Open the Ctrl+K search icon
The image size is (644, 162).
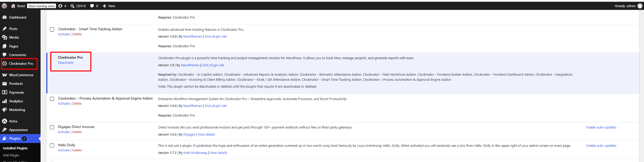click(x=72, y=6)
